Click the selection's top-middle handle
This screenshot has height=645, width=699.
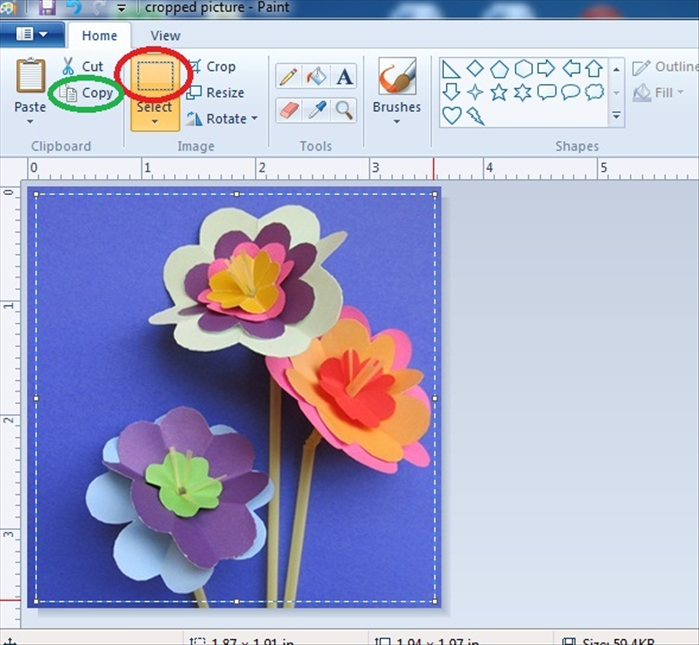pos(237,194)
